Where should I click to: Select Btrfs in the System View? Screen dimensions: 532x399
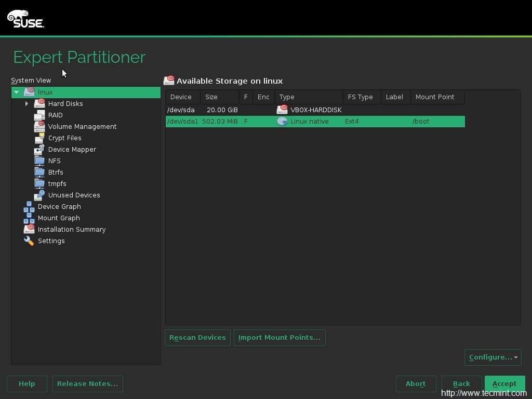point(56,172)
